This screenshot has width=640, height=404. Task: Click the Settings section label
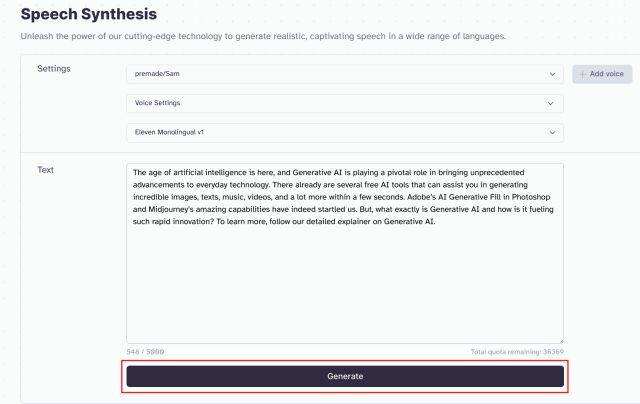point(53,68)
